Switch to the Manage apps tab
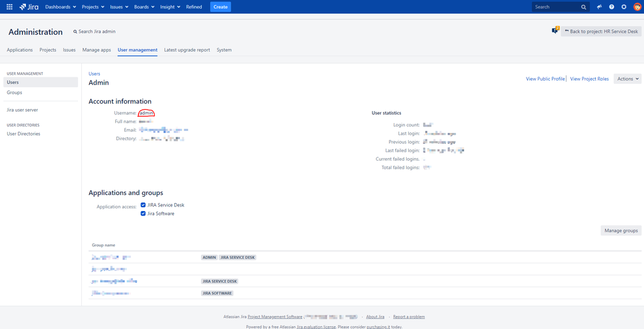This screenshot has height=329, width=644. point(97,50)
